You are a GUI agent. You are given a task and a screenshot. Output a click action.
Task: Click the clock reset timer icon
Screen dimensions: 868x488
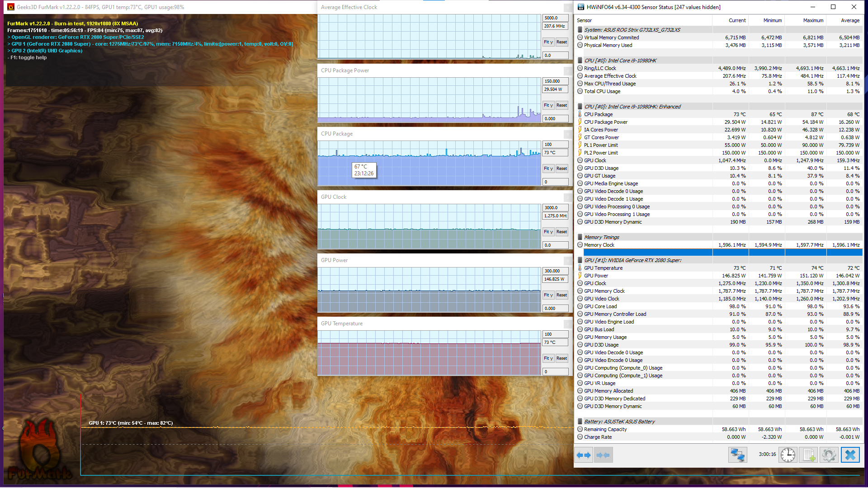pyautogui.click(x=788, y=455)
